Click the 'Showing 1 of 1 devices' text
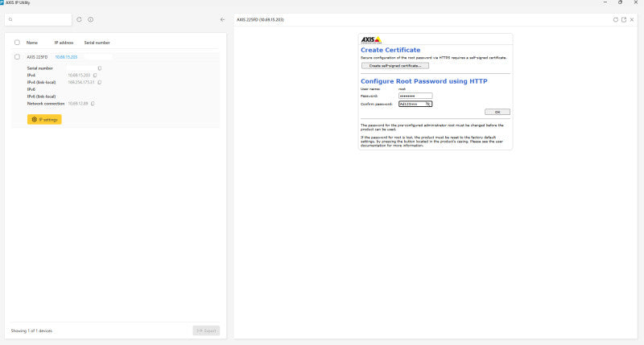 31,331
